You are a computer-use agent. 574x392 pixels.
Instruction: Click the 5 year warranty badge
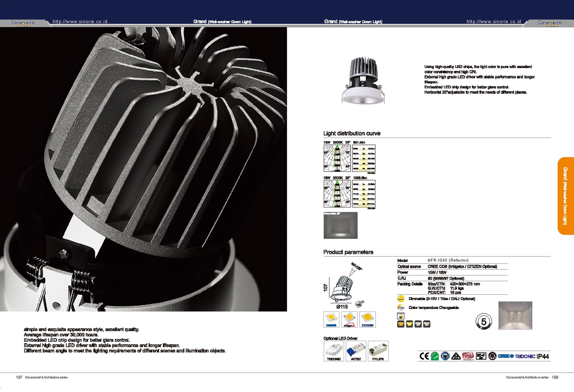483,321
